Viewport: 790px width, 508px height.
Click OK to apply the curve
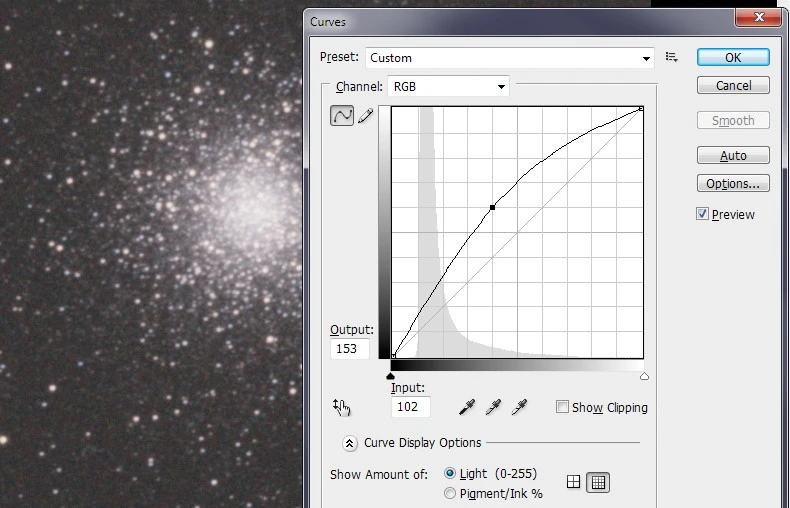(733, 58)
